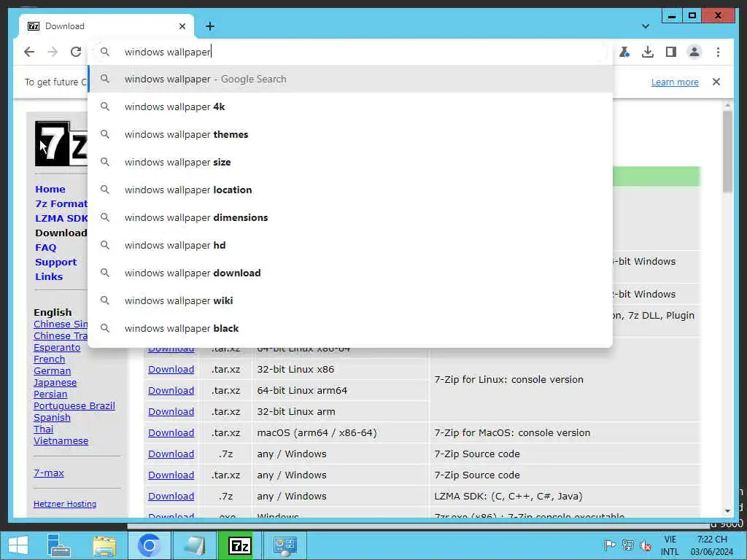The width and height of the screenshot is (747, 560).
Task: Switch language to Japanese
Action: point(55,382)
